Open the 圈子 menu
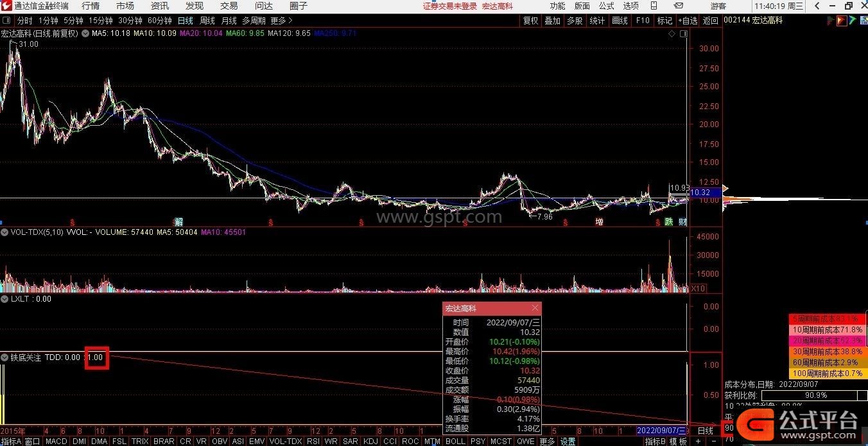 click(x=299, y=6)
